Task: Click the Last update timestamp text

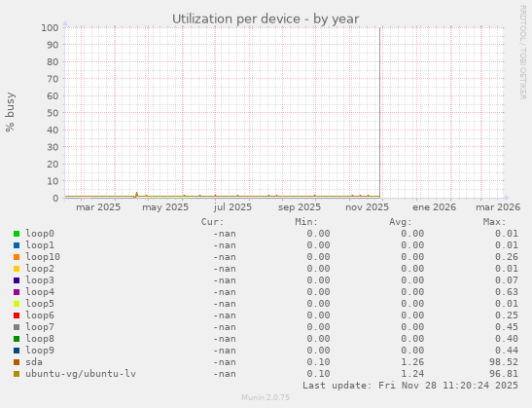Action: click(x=410, y=386)
